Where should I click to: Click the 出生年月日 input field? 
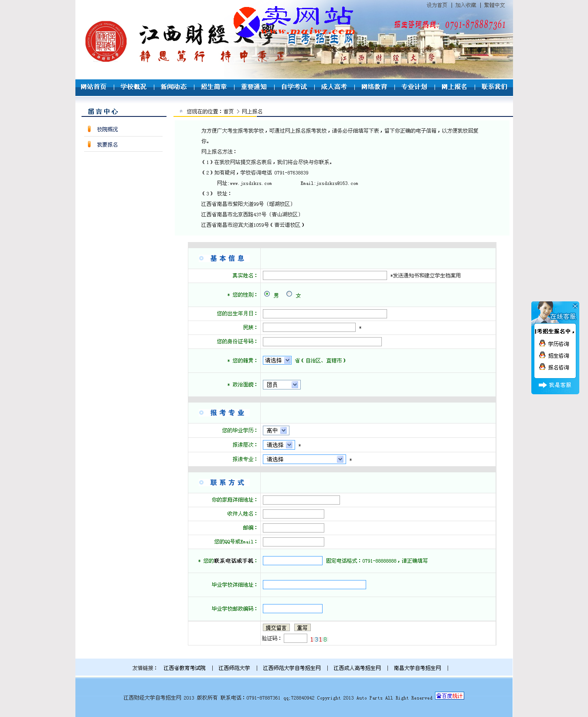[325, 314]
